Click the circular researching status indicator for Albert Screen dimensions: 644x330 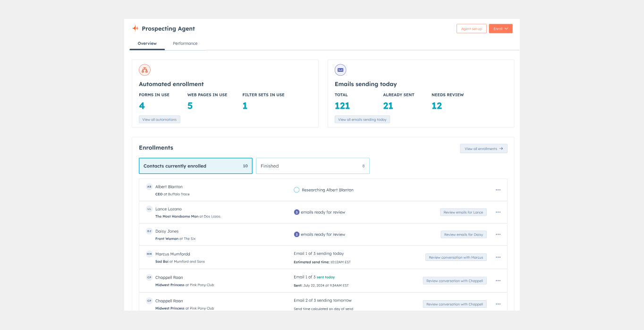[296, 189]
